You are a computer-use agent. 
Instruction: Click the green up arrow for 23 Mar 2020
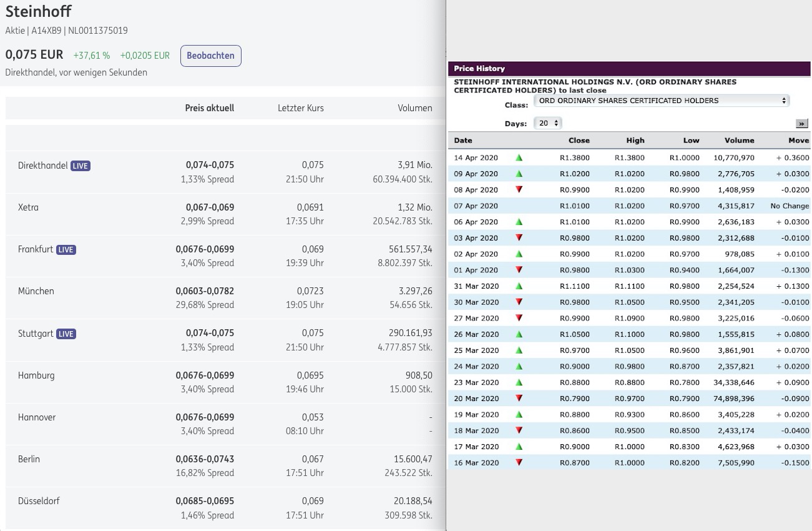click(x=519, y=382)
